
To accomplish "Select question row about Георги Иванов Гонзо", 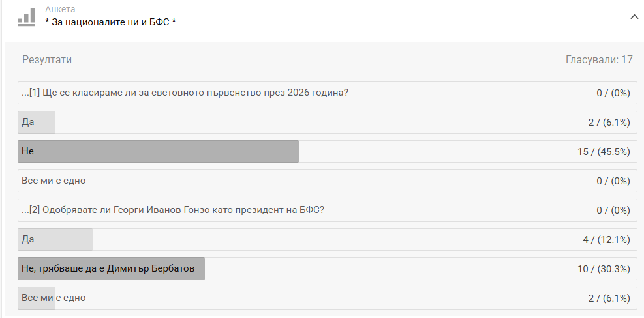I will 328,210.
